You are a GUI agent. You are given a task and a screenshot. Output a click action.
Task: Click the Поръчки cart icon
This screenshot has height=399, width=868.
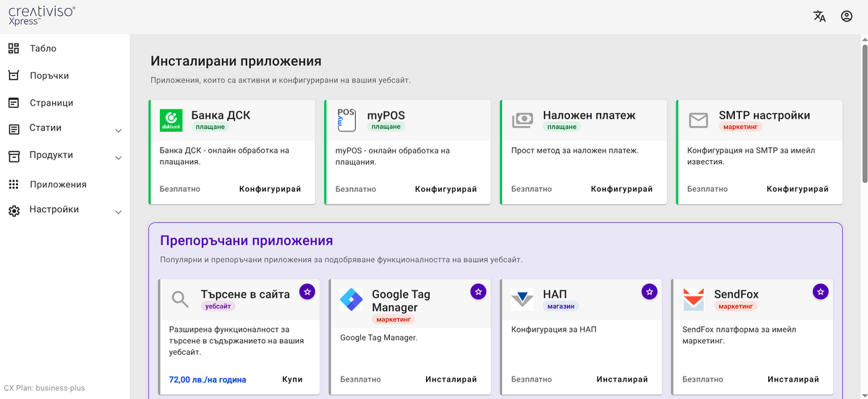point(14,75)
